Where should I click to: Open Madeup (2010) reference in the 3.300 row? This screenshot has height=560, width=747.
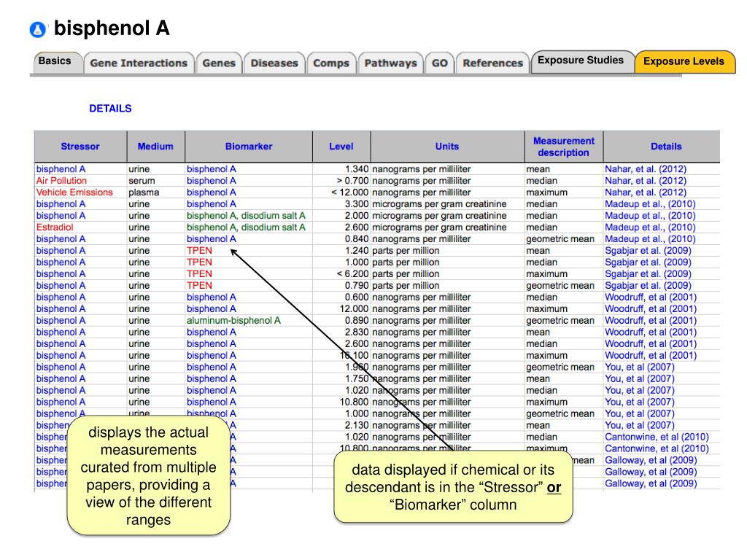650,204
